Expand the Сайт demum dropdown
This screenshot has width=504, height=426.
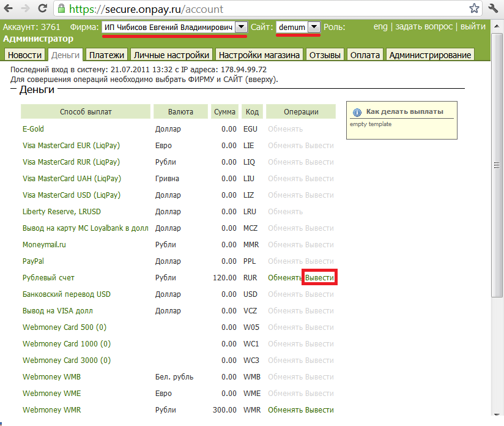pyautogui.click(x=314, y=28)
